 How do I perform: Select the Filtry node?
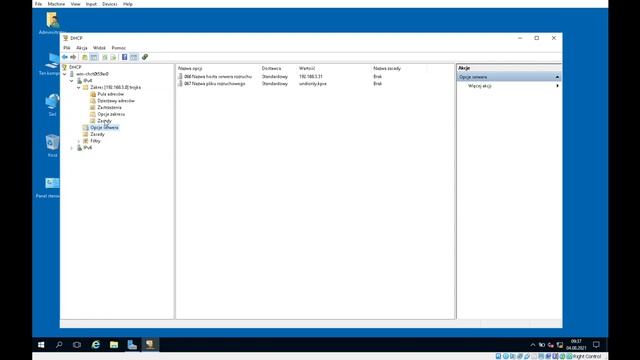coord(96,141)
